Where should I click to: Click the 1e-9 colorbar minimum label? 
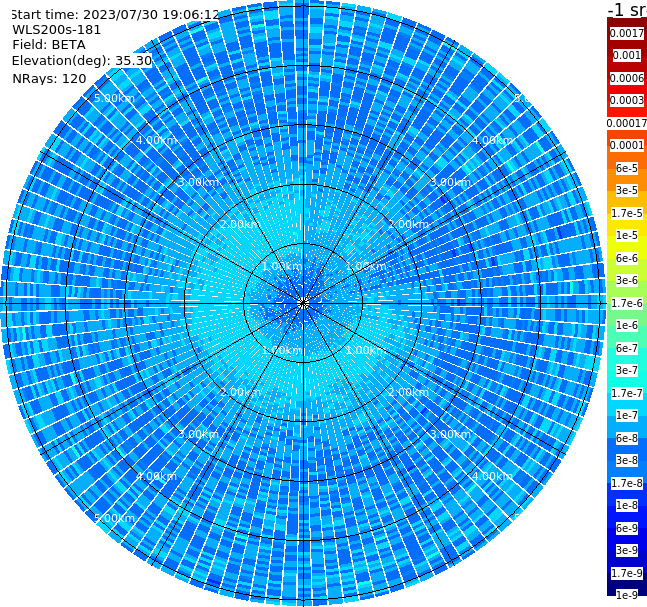pyautogui.click(x=627, y=595)
